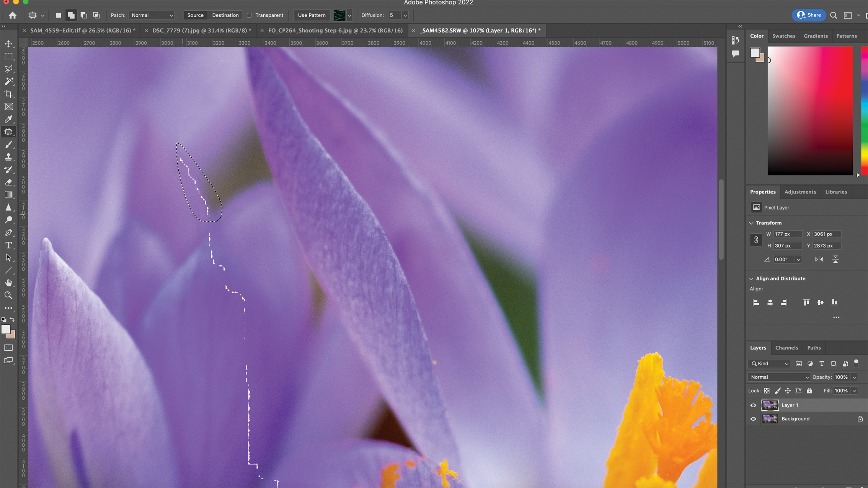Collapse the Transform section in Properties
868x488 pixels.
[x=751, y=223]
